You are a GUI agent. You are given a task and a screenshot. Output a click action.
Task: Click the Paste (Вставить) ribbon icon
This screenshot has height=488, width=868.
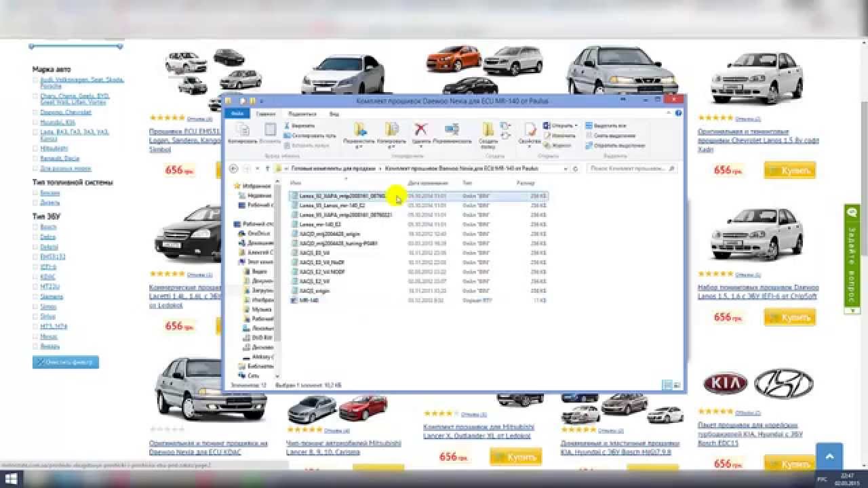tap(270, 129)
